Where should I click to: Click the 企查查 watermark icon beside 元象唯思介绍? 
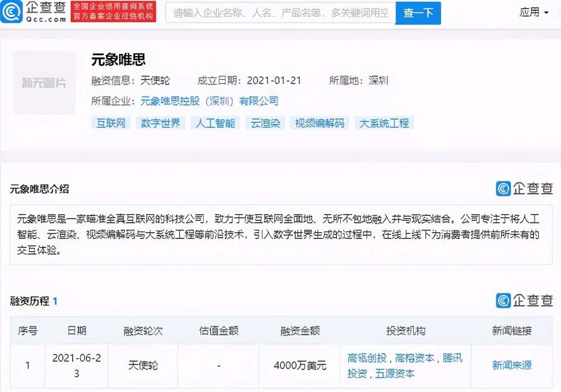click(x=502, y=189)
